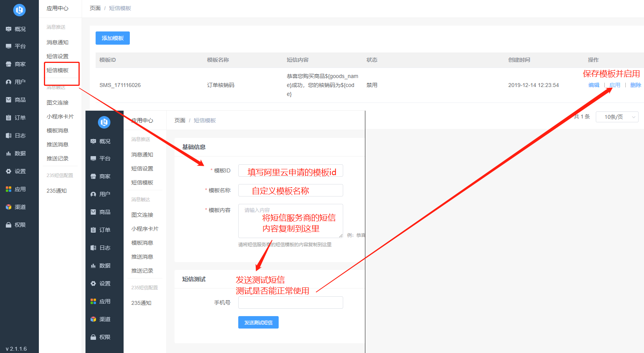The width and height of the screenshot is (644, 353).
Task: Click the blue logo icon in the outer page sidebar
Action: point(19,10)
